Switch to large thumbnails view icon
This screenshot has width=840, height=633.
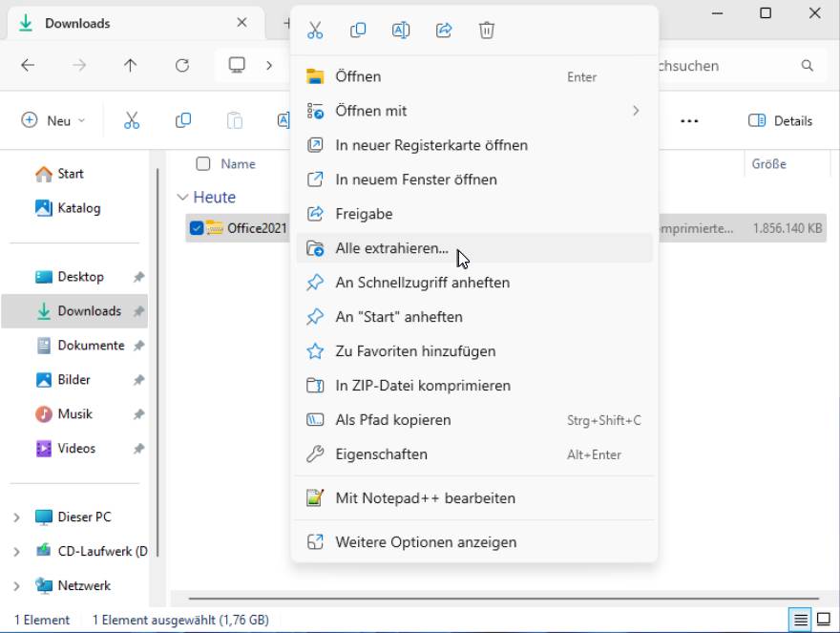(824, 620)
